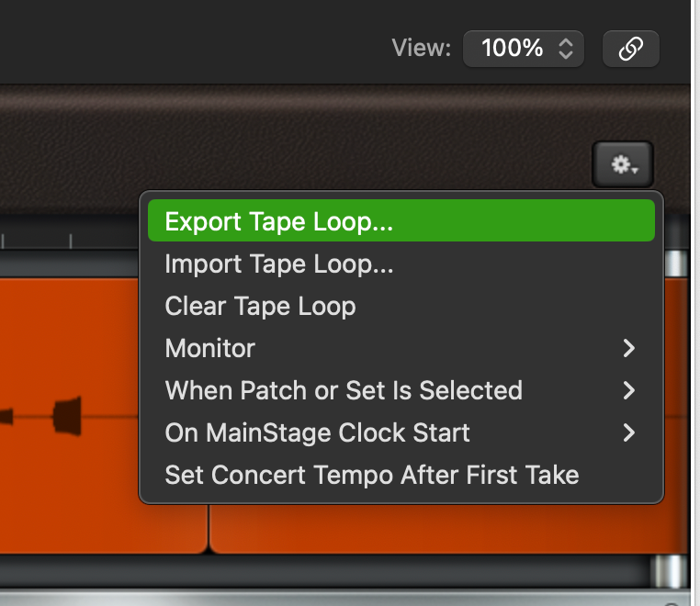
Task: Click the When Patch or Set chevron
Action: pos(628,390)
